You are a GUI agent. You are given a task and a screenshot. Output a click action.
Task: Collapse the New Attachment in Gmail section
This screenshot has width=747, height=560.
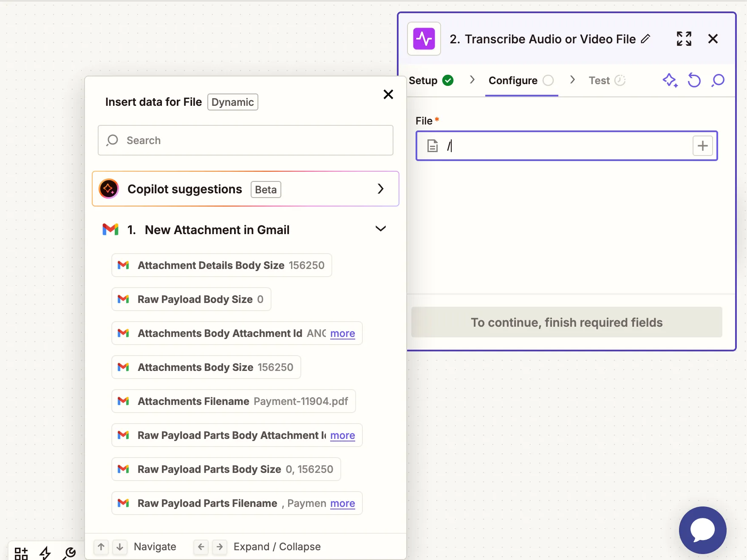pos(380,229)
